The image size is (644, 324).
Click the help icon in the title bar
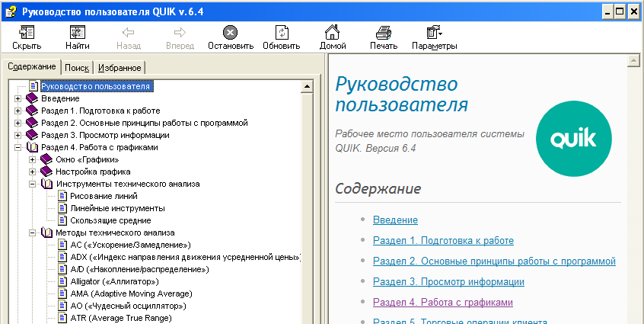click(11, 11)
